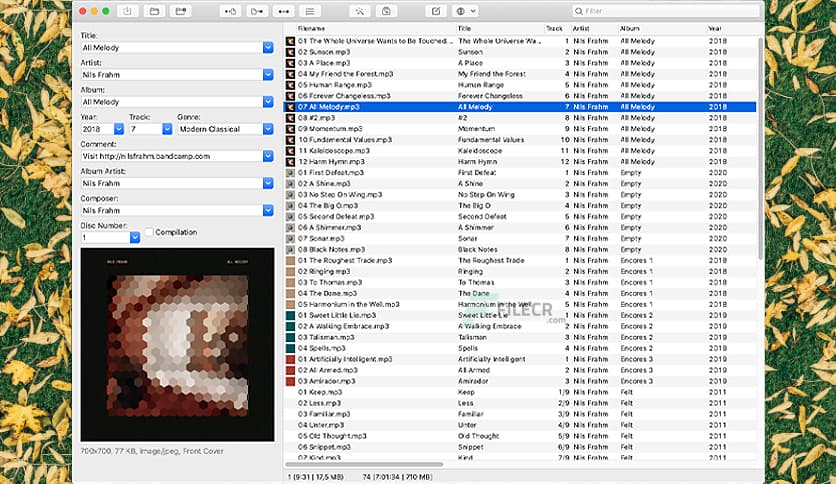836x484 pixels.
Task: Toggle the Compilation checkbox
Action: [149, 232]
